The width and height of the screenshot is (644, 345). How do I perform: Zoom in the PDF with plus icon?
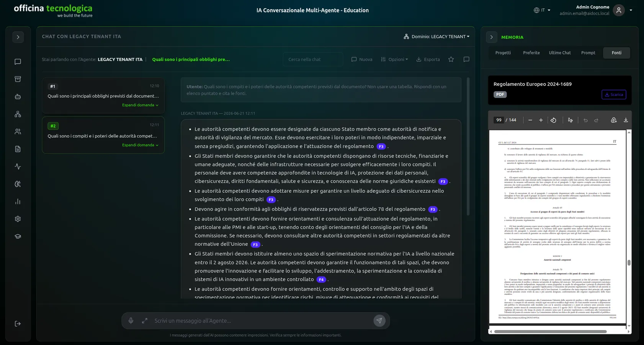(541, 120)
